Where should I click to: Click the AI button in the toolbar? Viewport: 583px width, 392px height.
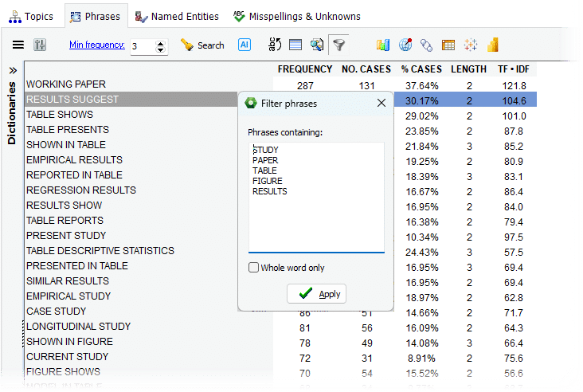[x=245, y=45]
